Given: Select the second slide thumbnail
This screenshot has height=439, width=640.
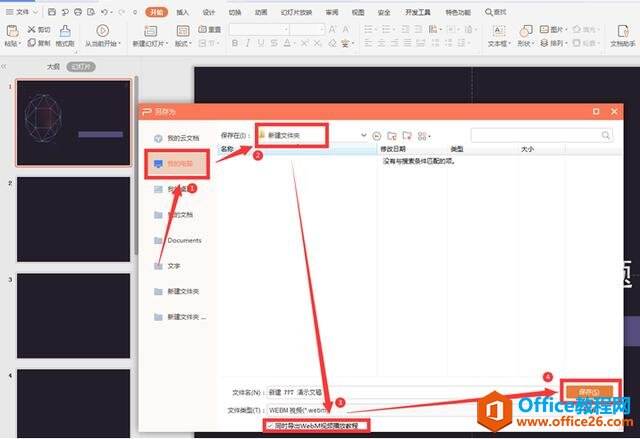Looking at the screenshot, I should pos(73,218).
